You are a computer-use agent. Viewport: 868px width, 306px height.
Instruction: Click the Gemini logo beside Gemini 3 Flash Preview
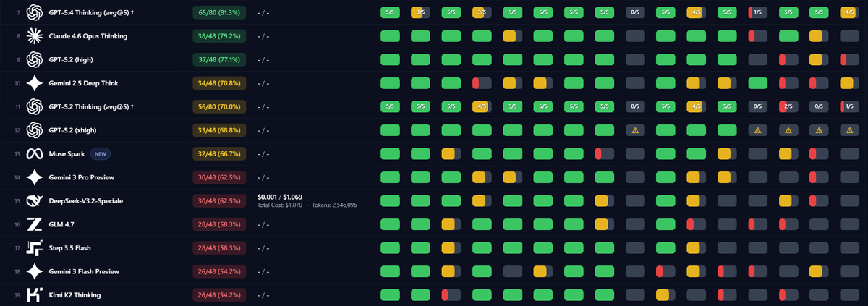(34, 271)
